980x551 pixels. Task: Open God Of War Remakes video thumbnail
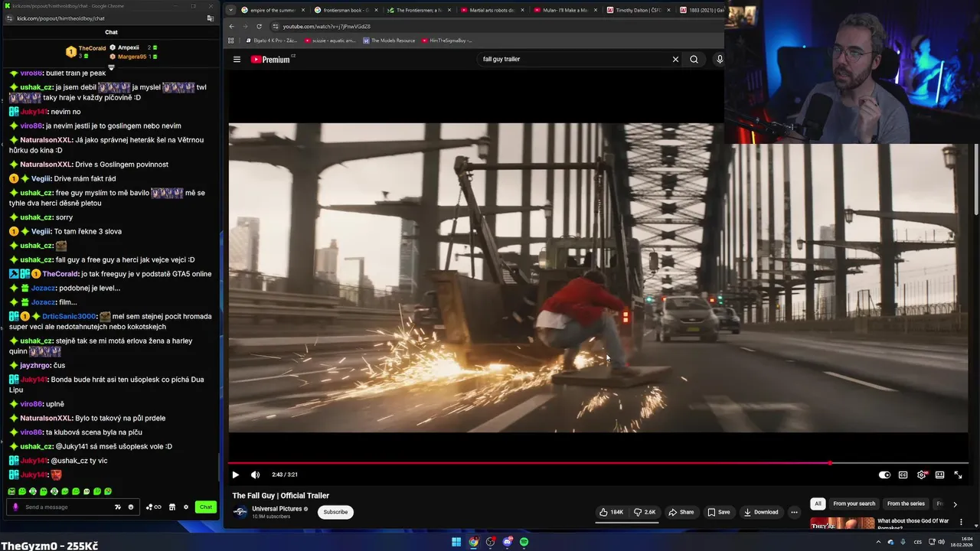842,523
